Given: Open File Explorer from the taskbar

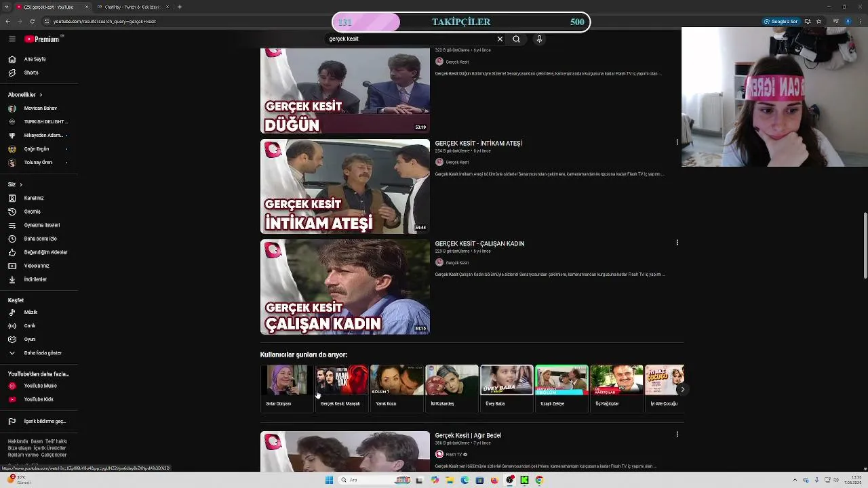Looking at the screenshot, I should click(x=450, y=480).
